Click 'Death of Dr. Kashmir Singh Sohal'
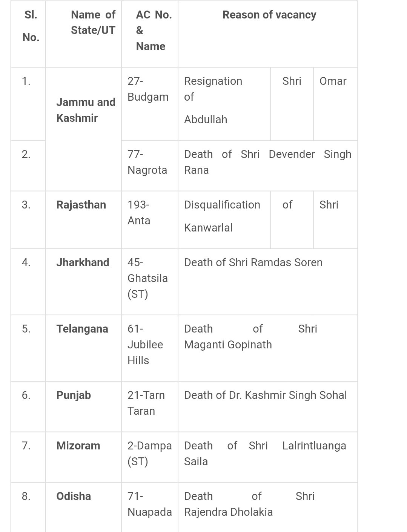The height and width of the screenshot is (532, 407). [x=265, y=395]
